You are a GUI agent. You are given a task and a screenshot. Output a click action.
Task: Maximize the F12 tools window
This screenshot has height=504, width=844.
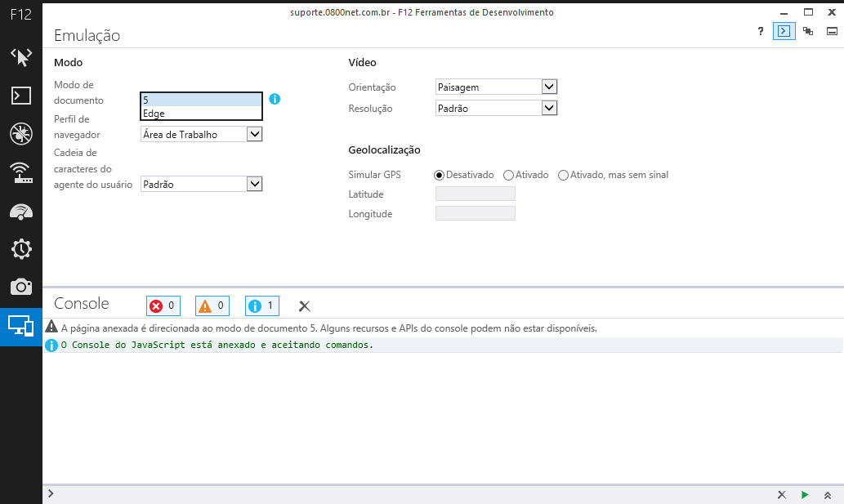(808, 11)
